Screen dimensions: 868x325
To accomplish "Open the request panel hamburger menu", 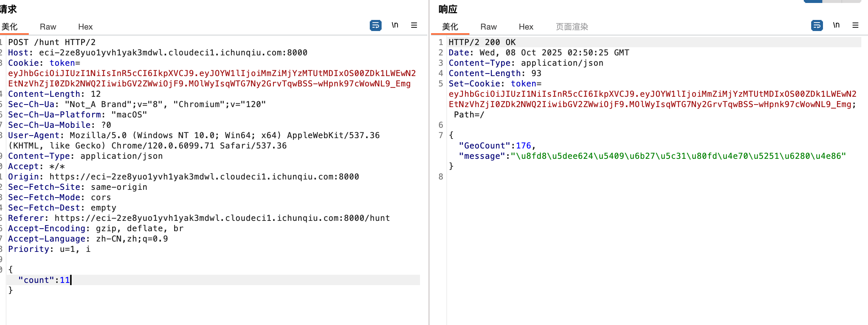I will tap(414, 25).
